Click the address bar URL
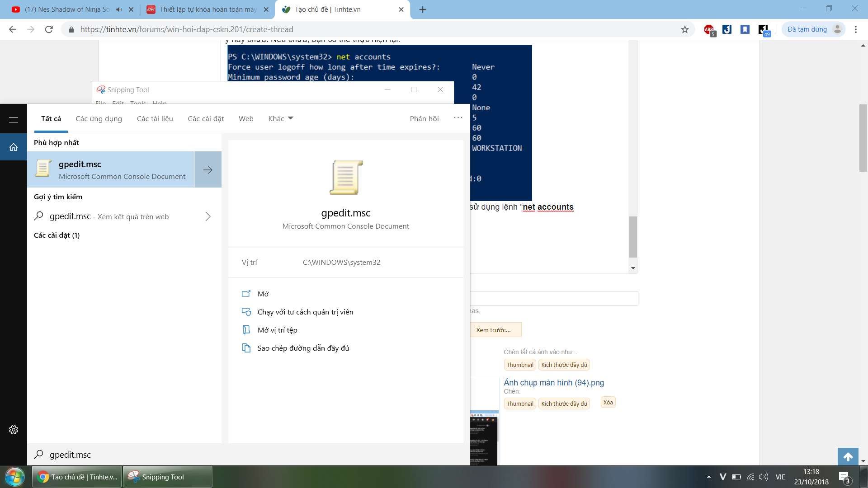Screen dimensions: 868x488 pos(187,29)
